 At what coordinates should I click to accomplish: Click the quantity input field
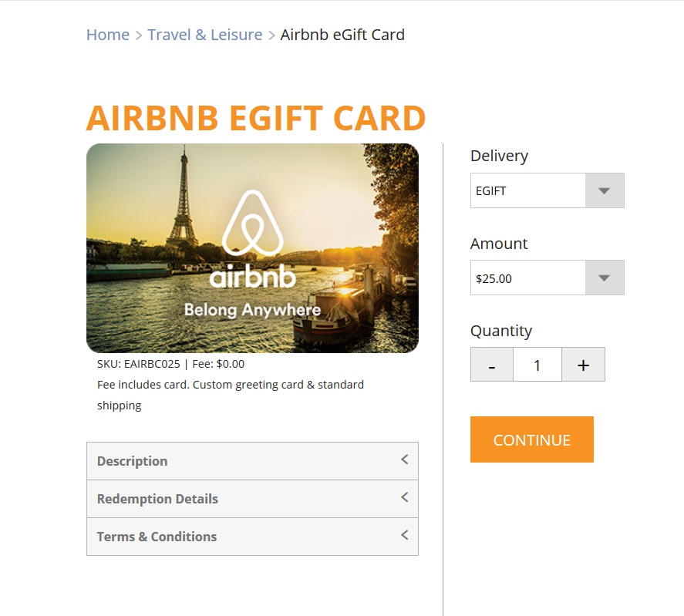[x=537, y=364]
